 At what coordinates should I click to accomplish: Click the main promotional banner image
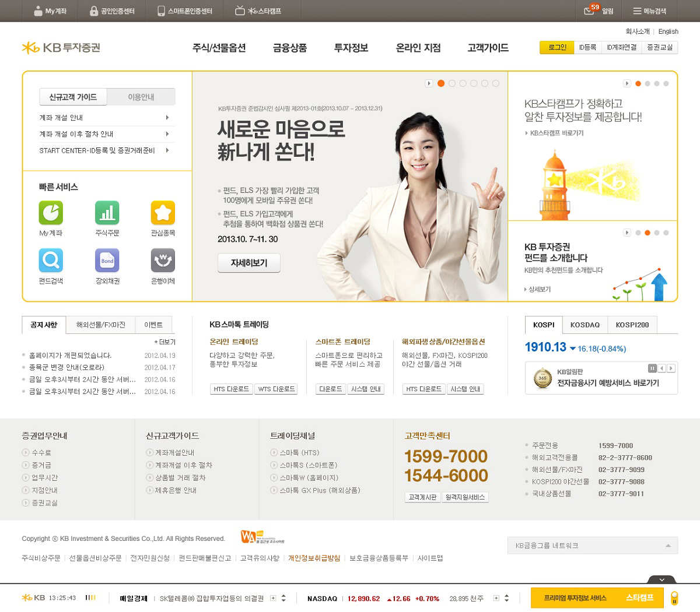click(x=350, y=187)
